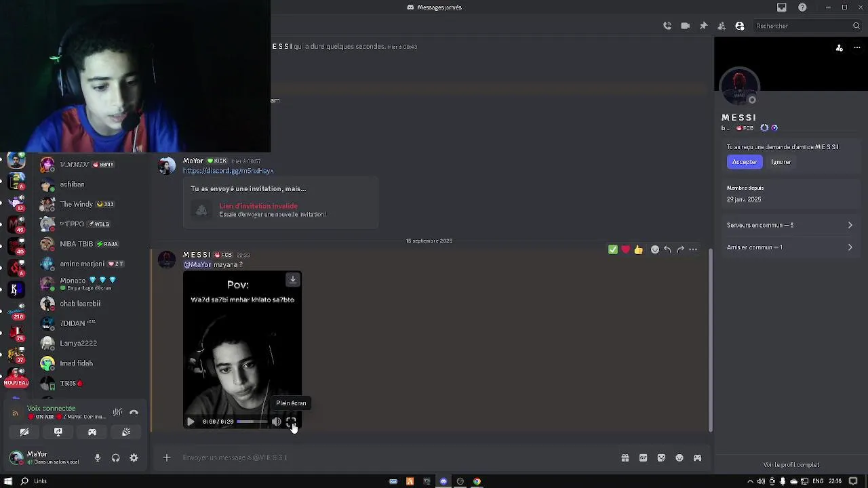Open user settings gear
Screen dimensions: 868x488
(134, 458)
